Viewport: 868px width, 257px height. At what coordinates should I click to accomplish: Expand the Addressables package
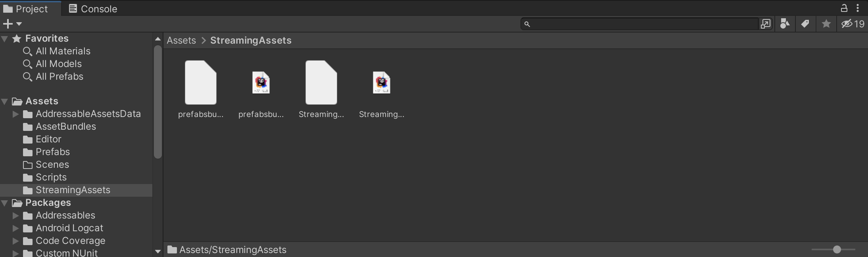(15, 216)
